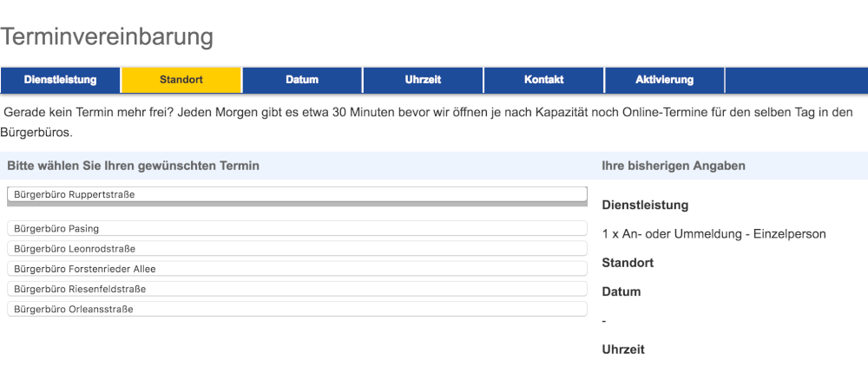Select Bürgerbüro Riesenfeldstraße entry

click(x=297, y=289)
